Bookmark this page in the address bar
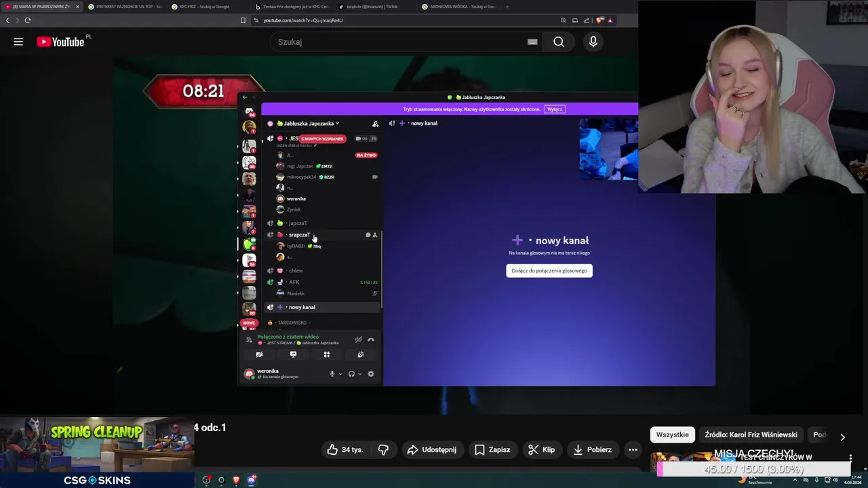This screenshot has width=868, height=488. click(243, 20)
